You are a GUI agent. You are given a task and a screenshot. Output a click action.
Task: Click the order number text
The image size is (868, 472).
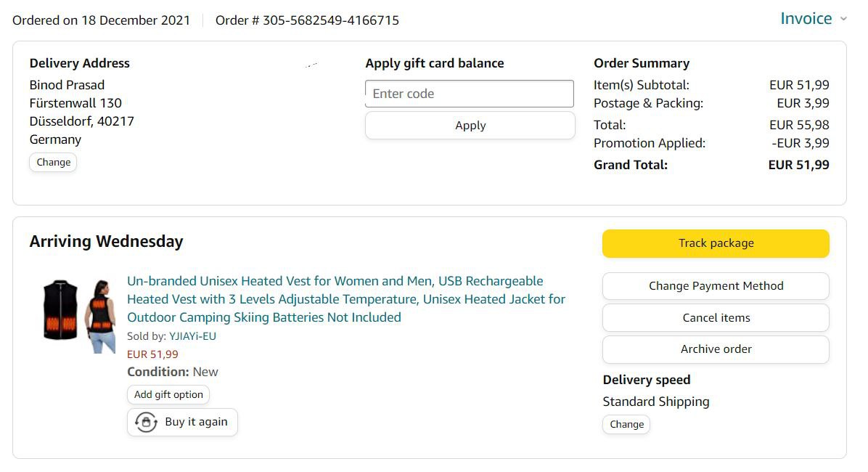307,20
